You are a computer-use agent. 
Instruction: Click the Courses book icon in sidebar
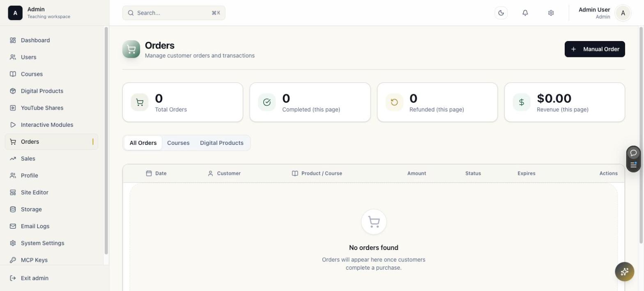coord(13,74)
